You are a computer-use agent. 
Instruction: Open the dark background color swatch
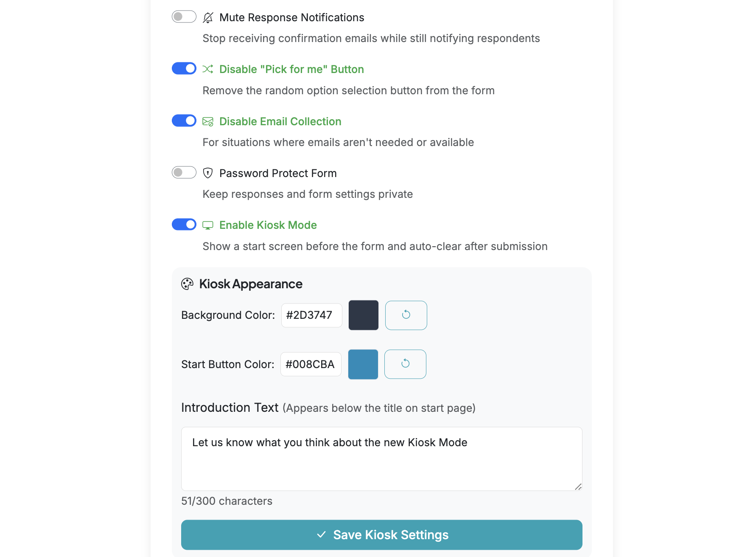tap(363, 315)
